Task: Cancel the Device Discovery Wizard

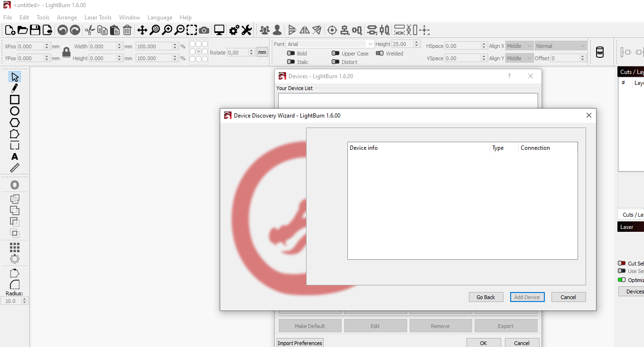Action: tap(569, 297)
